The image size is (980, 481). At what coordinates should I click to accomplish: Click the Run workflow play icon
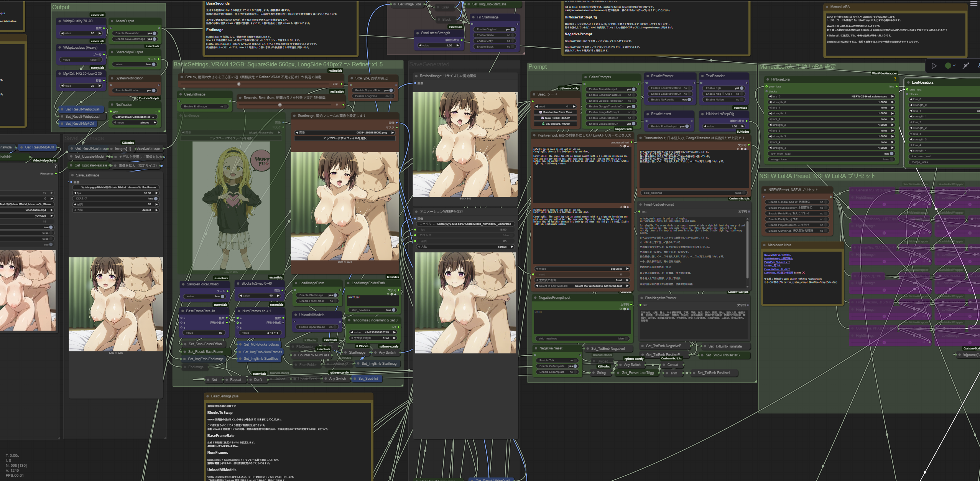[x=934, y=66]
